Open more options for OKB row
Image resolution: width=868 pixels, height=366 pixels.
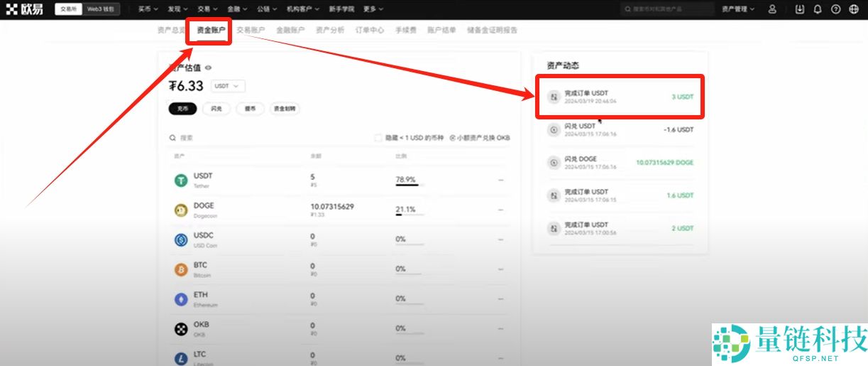tap(501, 329)
